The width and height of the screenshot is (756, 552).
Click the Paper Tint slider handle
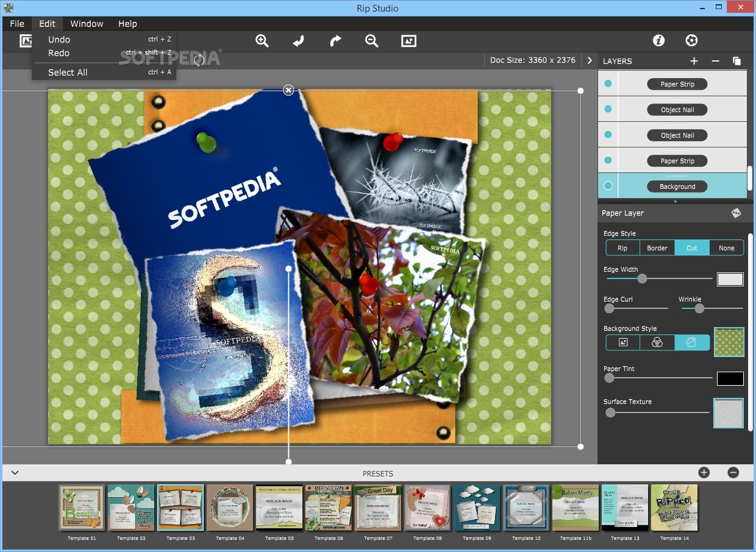tap(609, 378)
